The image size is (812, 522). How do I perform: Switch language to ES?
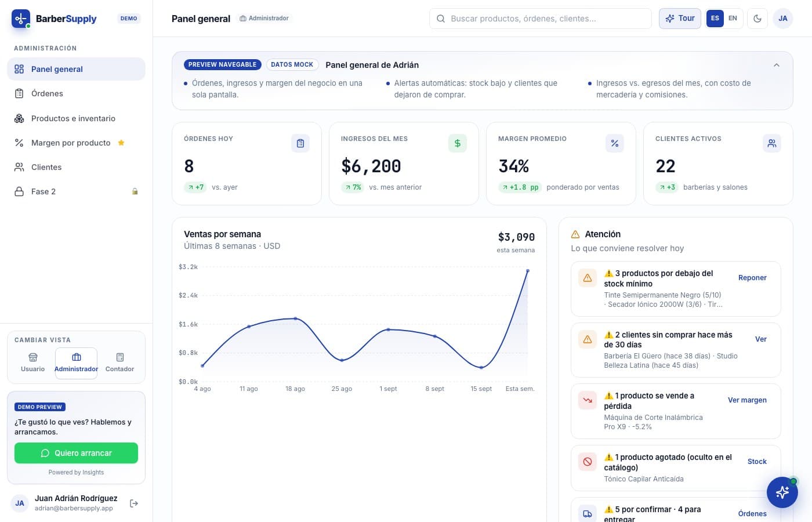(x=715, y=19)
